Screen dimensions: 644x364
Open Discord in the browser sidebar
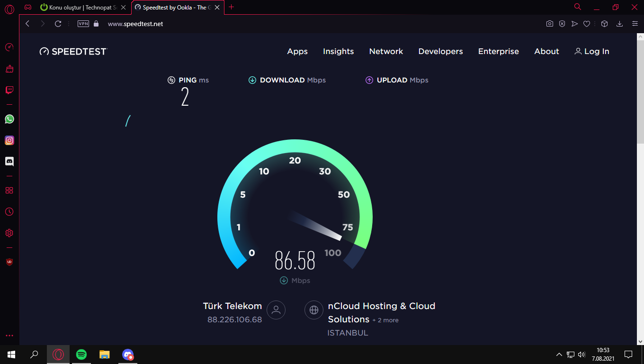(x=9, y=162)
